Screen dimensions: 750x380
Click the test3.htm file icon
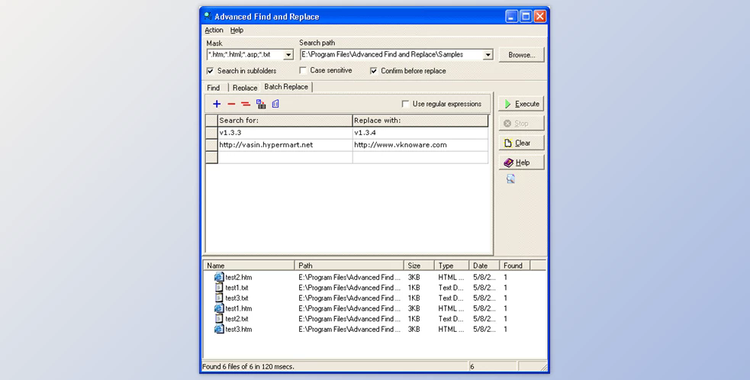click(219, 329)
